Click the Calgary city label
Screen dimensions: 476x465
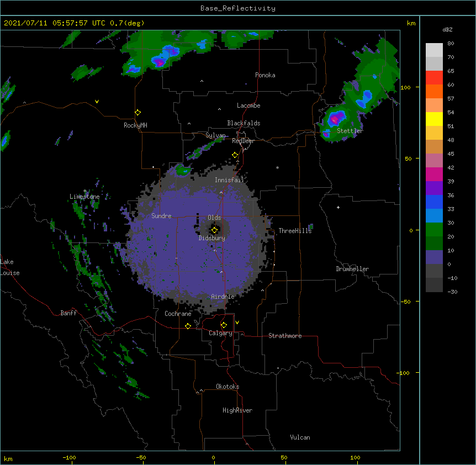click(220, 333)
